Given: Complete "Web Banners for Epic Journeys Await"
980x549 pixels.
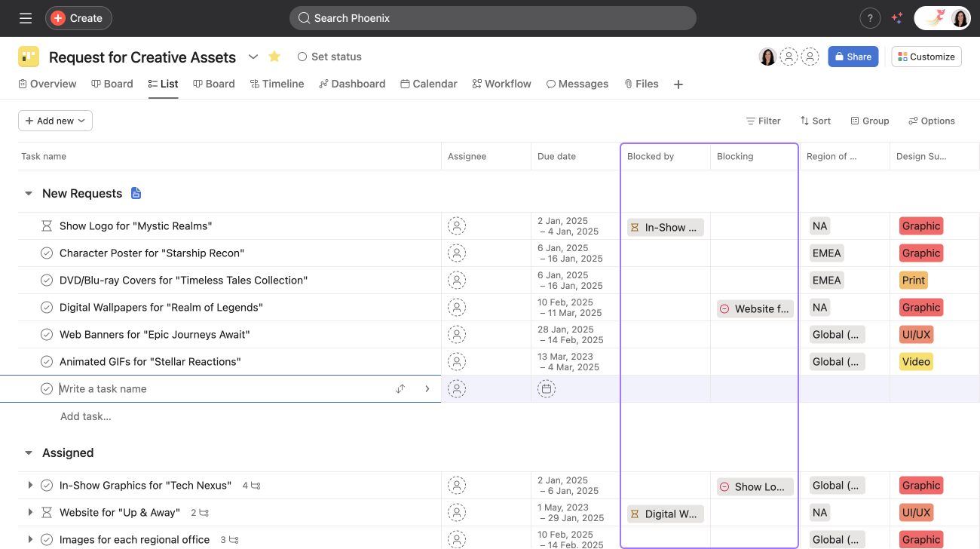Looking at the screenshot, I should coord(46,334).
